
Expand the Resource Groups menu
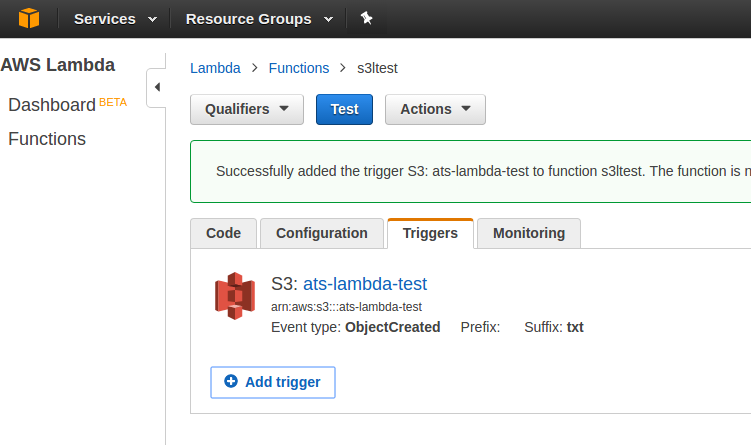coord(258,19)
